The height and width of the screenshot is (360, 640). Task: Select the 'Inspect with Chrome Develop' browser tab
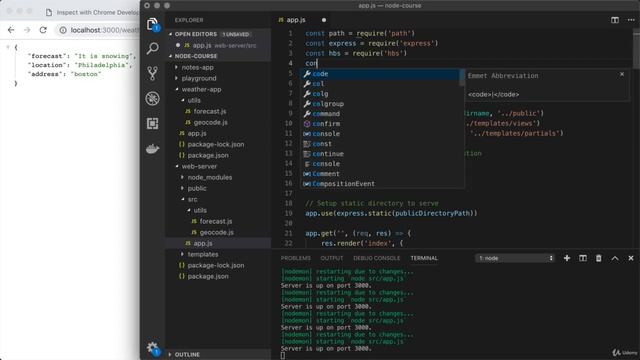92,13
